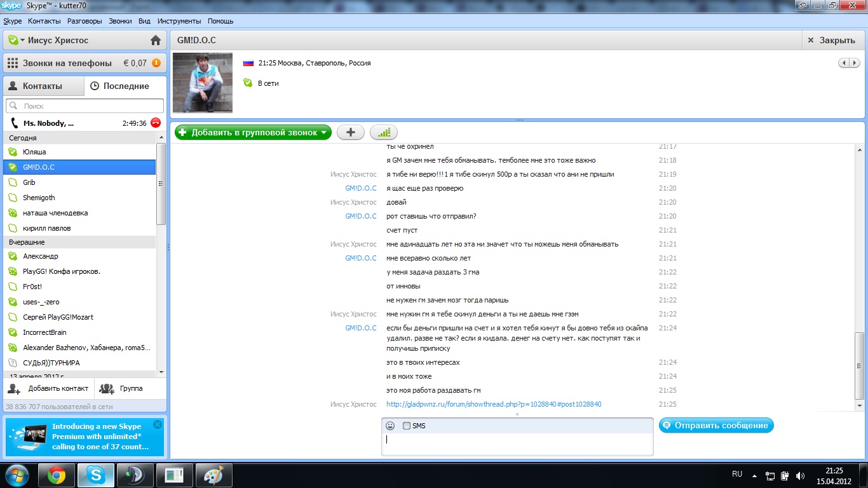Screen dimensions: 868x488
Task: Open the Skype menu
Action: click(x=13, y=21)
